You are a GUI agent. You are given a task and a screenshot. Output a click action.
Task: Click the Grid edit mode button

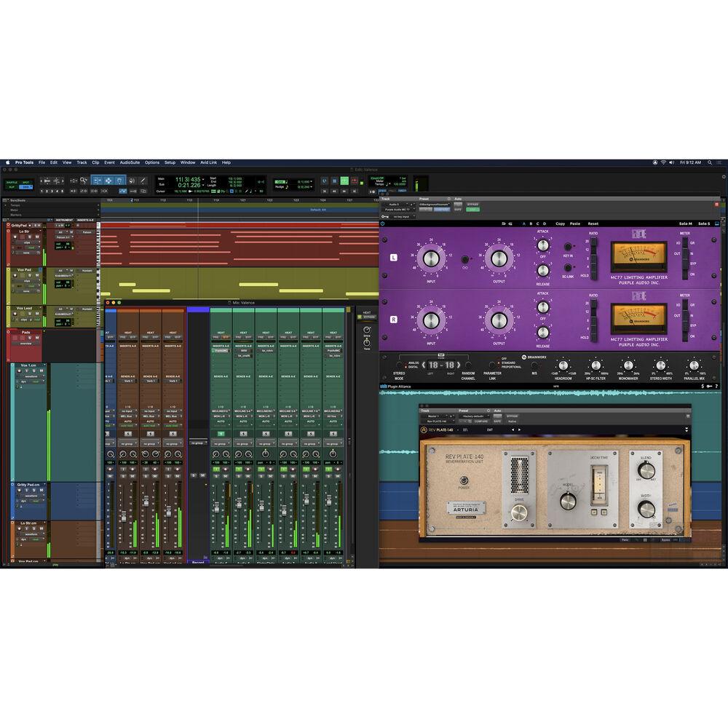(25, 187)
